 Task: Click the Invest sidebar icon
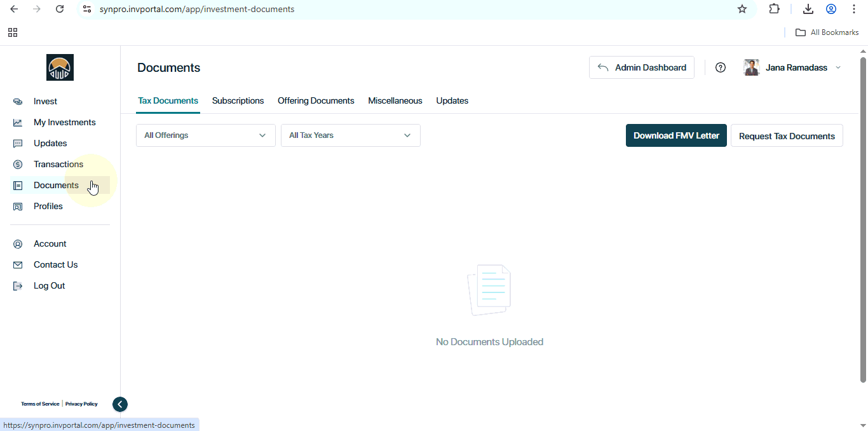click(x=18, y=102)
